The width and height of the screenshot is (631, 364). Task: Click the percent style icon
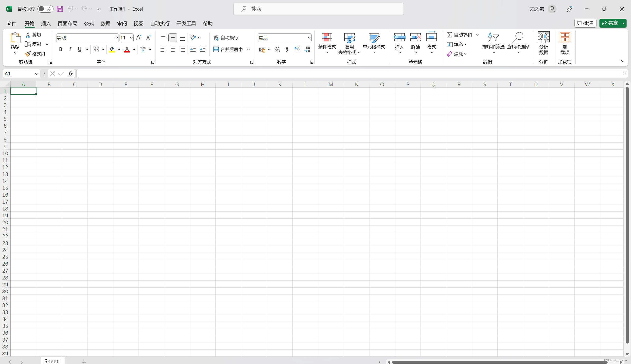pyautogui.click(x=277, y=50)
